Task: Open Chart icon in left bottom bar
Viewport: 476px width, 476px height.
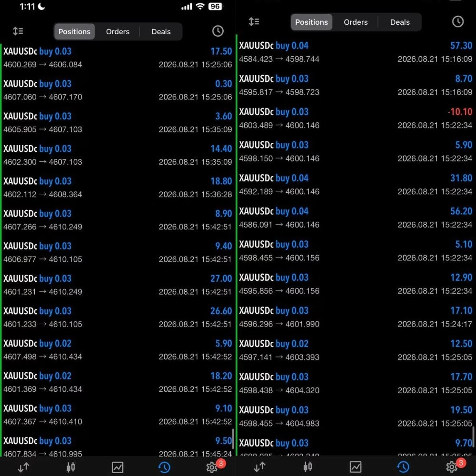Action: point(118,467)
